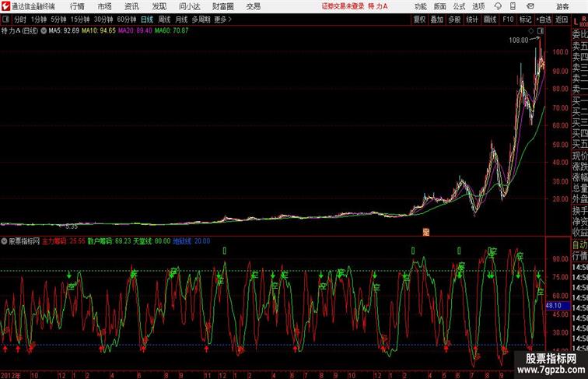The width and height of the screenshot is (588, 379).
Task: Click the 游客 guest account label
Action: coord(562,6)
